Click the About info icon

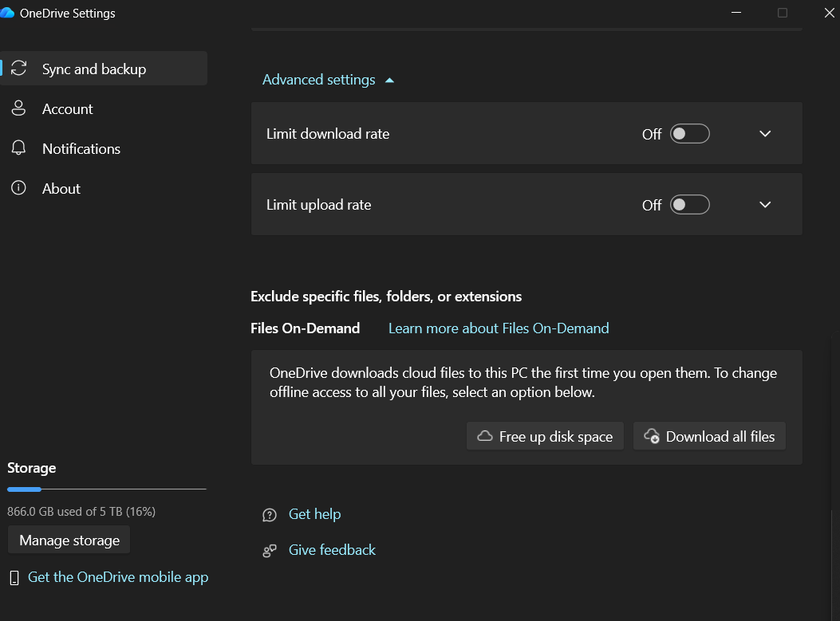[18, 188]
